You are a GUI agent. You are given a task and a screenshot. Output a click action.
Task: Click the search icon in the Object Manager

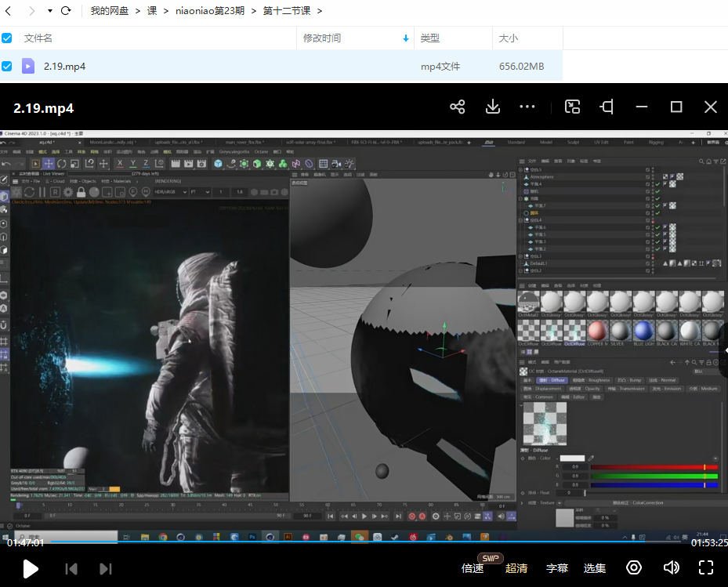pyautogui.click(x=701, y=161)
